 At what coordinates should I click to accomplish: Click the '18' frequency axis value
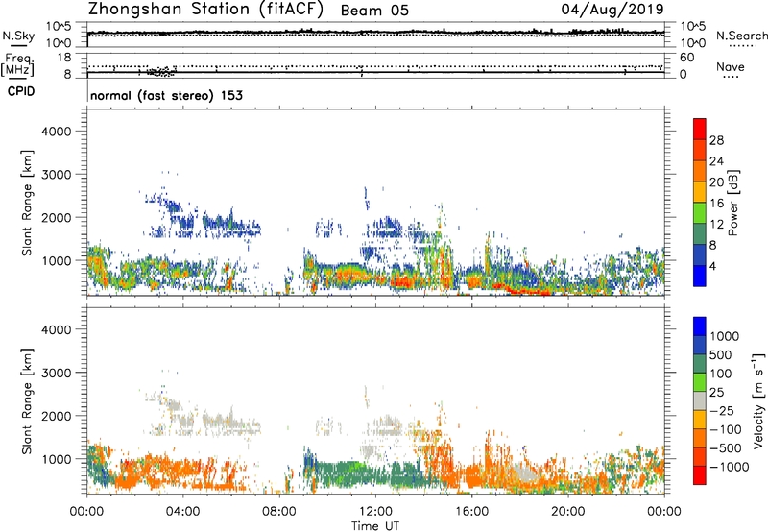coord(64,58)
